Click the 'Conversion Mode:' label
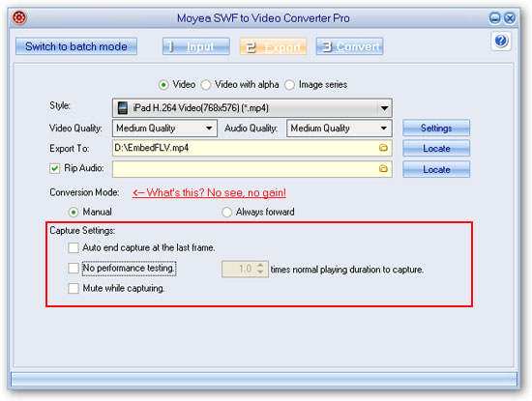 click(84, 192)
